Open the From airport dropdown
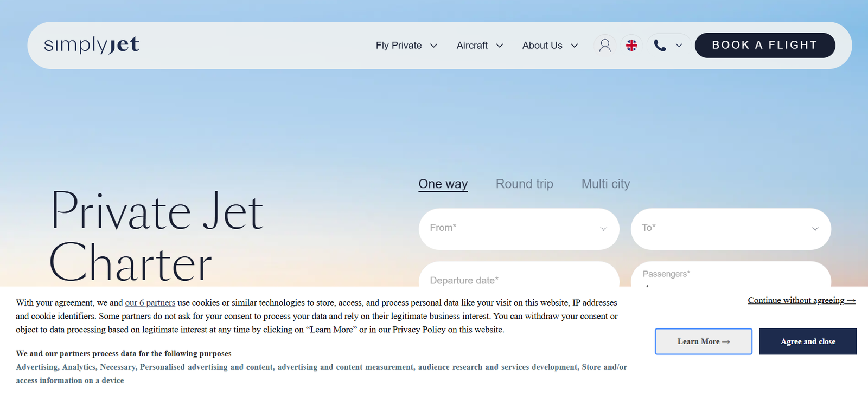This screenshot has width=868, height=394. point(519,229)
